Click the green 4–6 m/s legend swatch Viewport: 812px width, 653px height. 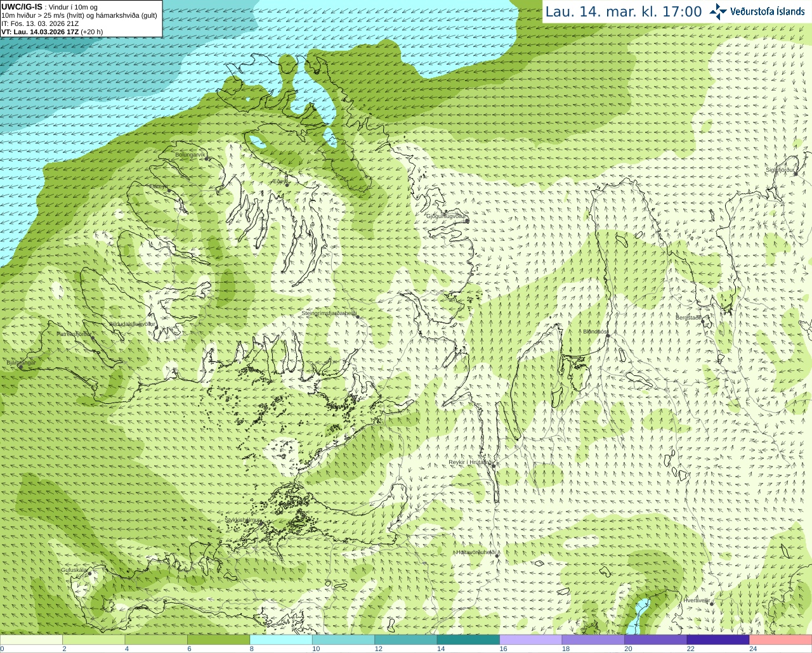(156, 640)
